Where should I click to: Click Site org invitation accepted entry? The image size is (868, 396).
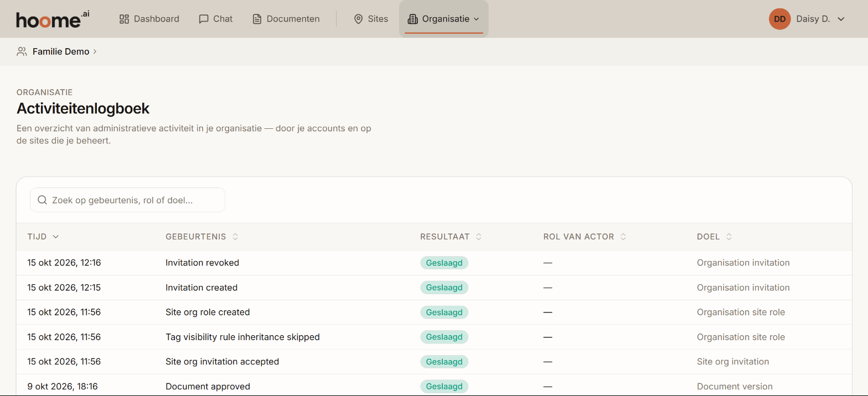tap(222, 362)
